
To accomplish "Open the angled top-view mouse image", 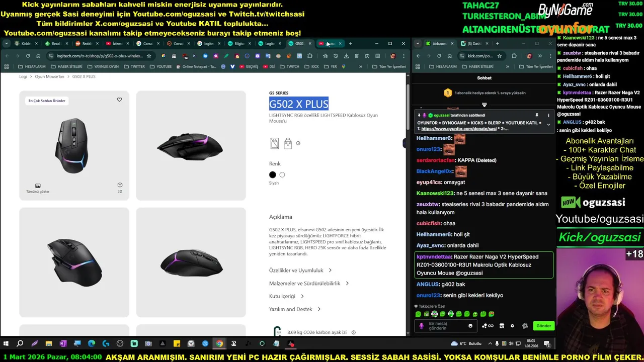I will [x=74, y=262].
